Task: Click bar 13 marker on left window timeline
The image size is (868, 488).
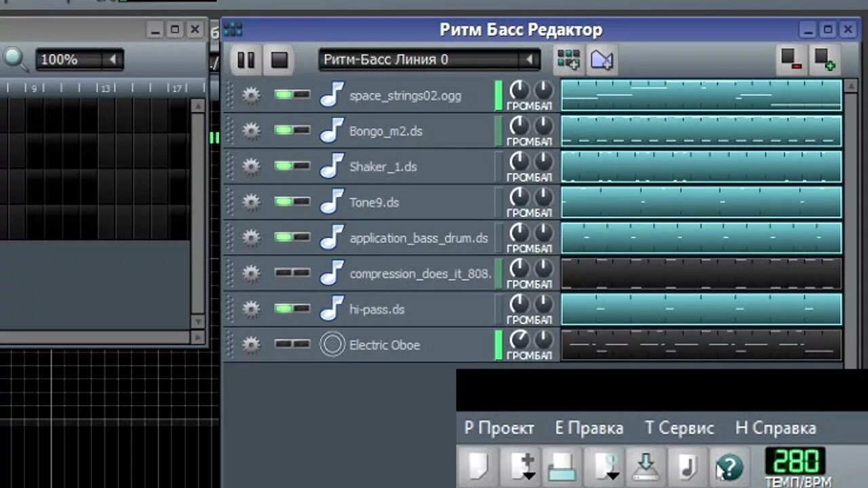Action: (x=104, y=88)
